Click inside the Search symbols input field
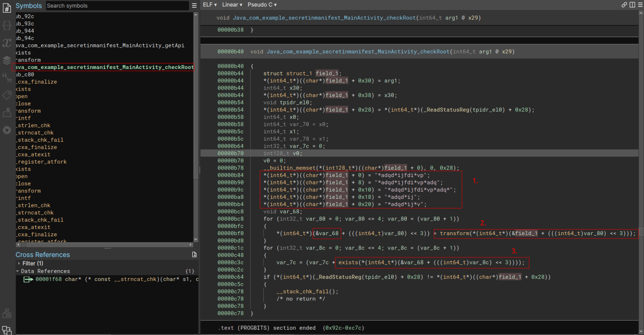644x335 pixels. click(116, 6)
